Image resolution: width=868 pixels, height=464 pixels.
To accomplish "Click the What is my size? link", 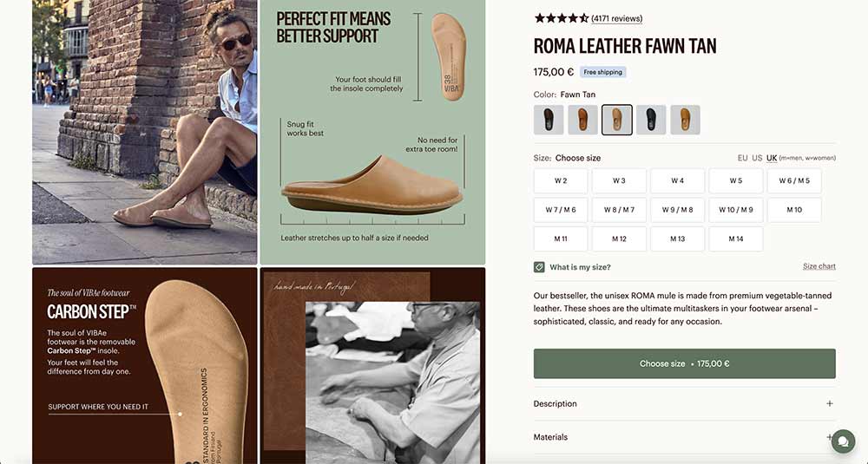I will coord(580,267).
